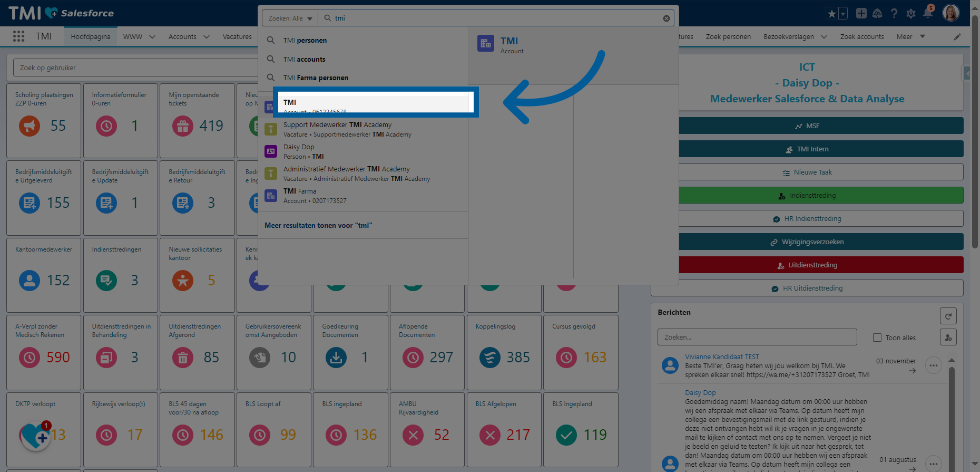Expand the WWW tab dropdown chevron
980x472 pixels.
[x=152, y=36]
